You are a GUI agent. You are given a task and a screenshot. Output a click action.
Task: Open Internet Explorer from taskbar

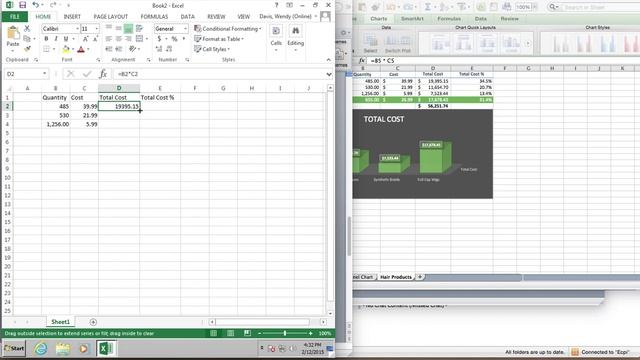tap(40, 349)
